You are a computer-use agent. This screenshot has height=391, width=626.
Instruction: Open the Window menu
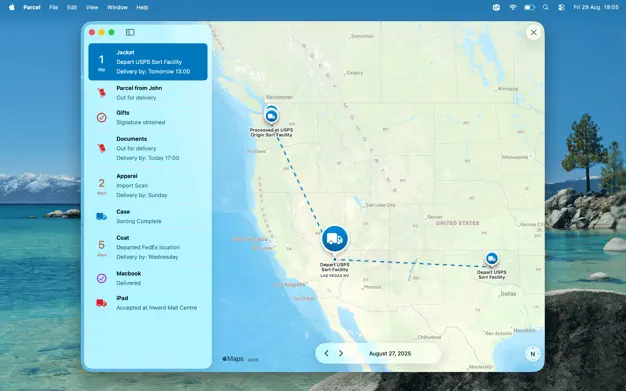point(117,7)
